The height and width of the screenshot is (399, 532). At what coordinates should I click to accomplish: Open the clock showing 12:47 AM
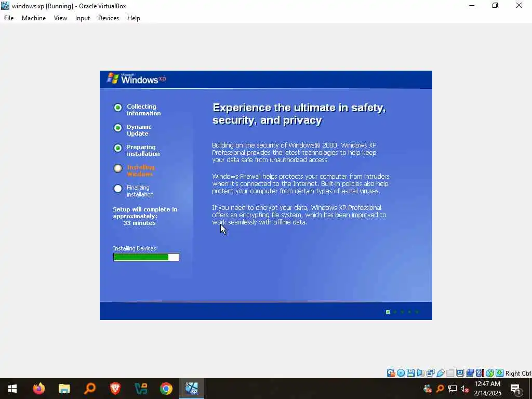tap(487, 389)
